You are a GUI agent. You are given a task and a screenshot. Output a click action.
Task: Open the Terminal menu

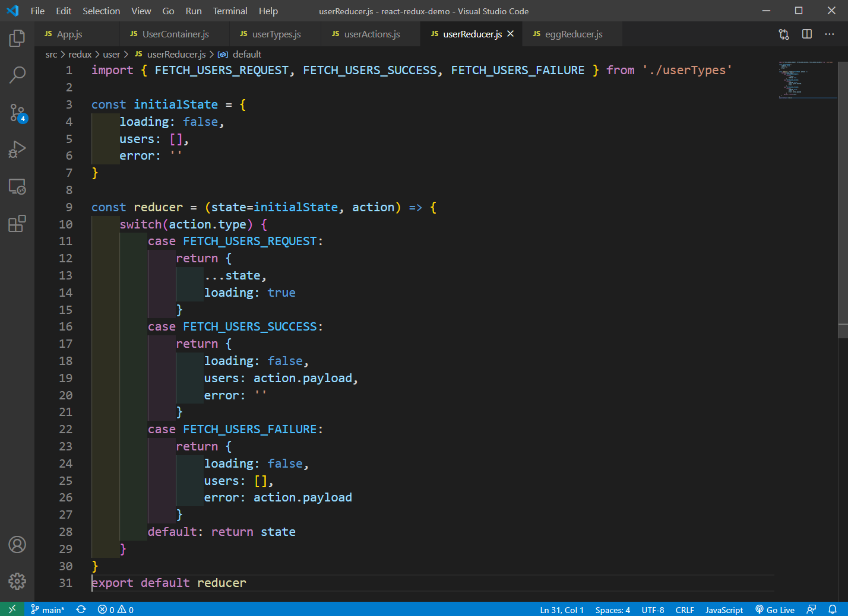[230, 11]
